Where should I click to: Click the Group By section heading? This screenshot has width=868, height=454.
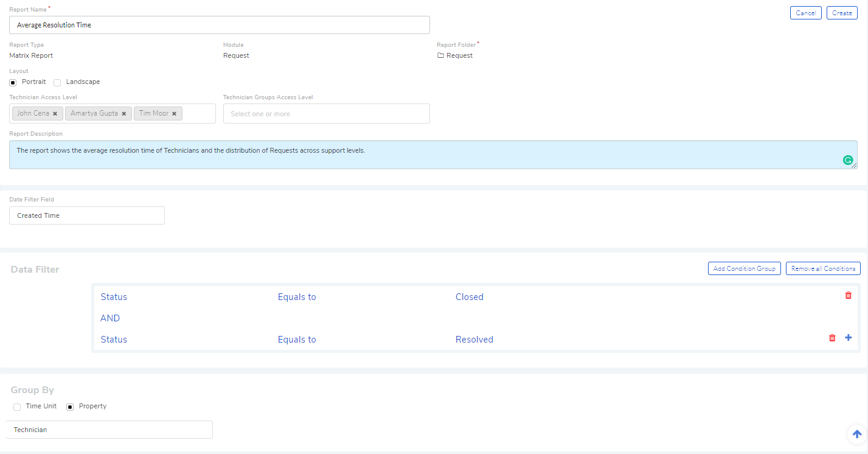point(32,390)
